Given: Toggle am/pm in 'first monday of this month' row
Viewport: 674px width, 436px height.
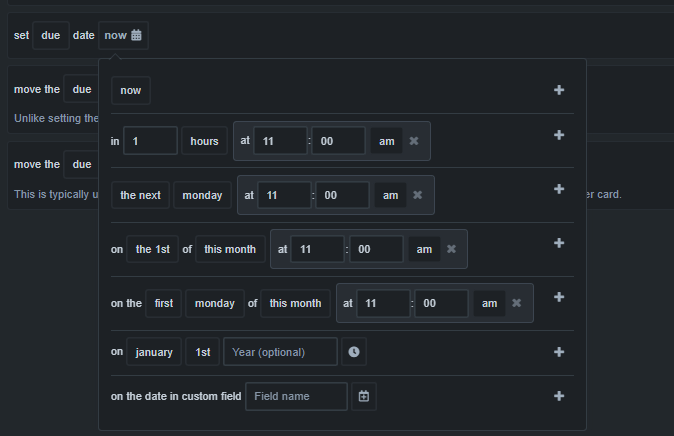Looking at the screenshot, I should [x=489, y=303].
